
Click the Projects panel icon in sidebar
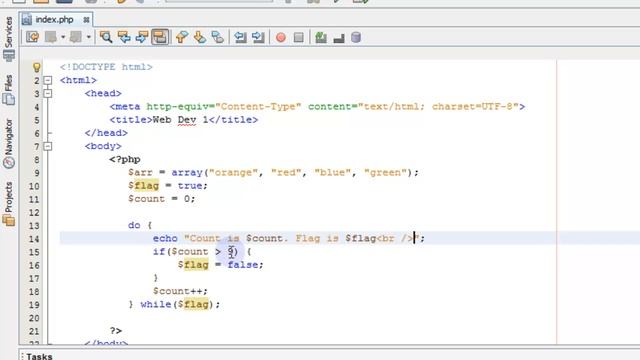9,220
